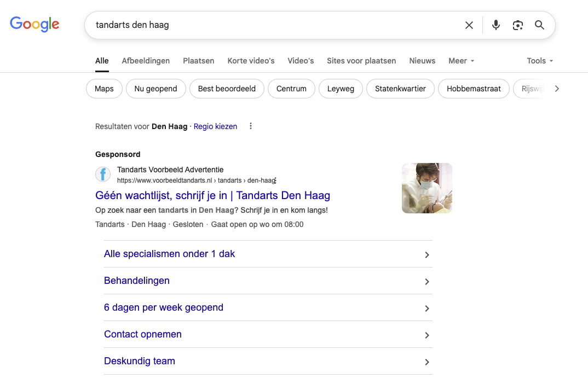Image resolution: width=588 pixels, height=390 pixels.
Task: Click the Google logo
Action: [34, 25]
